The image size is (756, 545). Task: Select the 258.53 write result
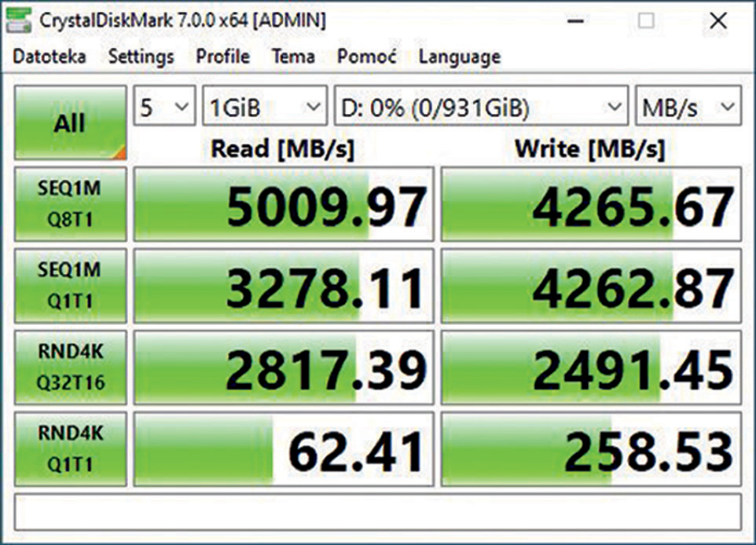(x=591, y=449)
